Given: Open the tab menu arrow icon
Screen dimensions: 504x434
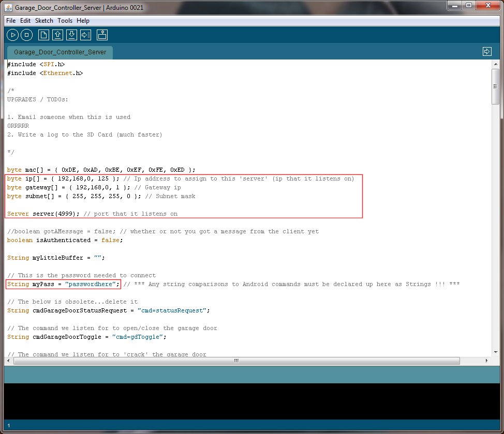Looking at the screenshot, I should tap(487, 51).
